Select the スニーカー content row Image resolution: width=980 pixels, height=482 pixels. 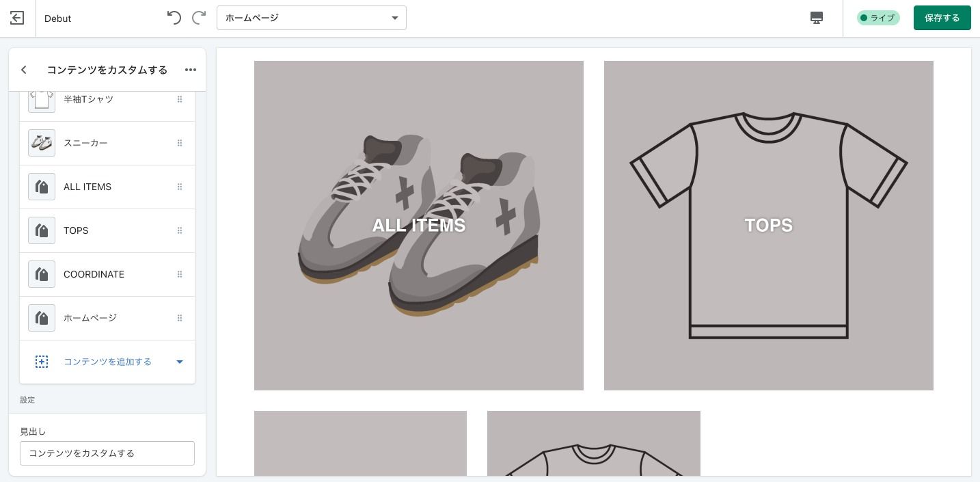(x=107, y=144)
